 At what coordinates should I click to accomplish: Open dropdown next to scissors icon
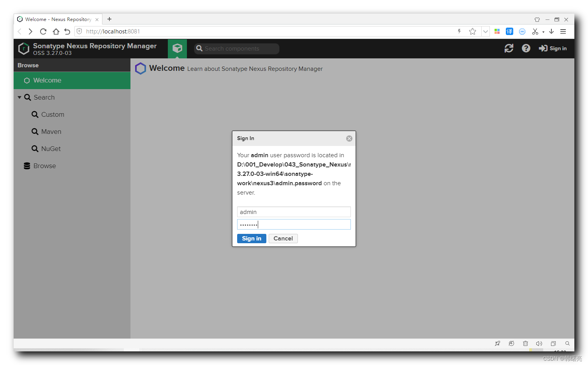(x=543, y=32)
